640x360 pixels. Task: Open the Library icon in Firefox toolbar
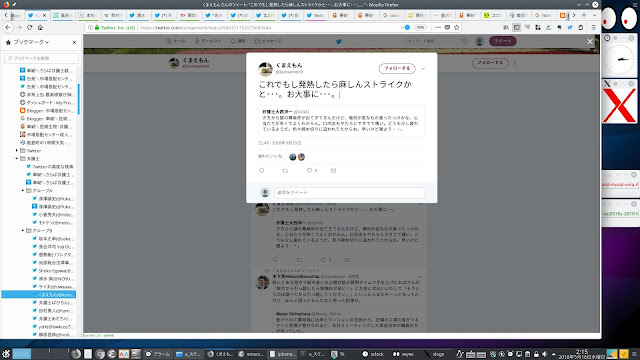[x=506, y=27]
